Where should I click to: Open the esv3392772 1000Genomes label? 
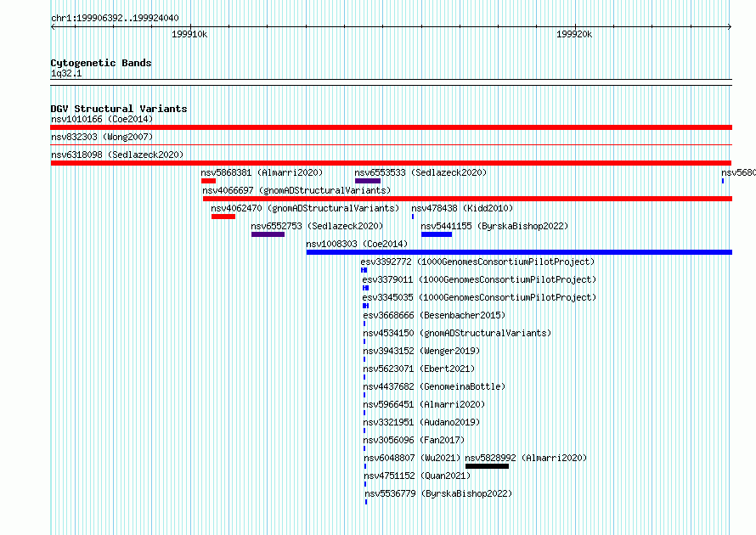coord(477,262)
